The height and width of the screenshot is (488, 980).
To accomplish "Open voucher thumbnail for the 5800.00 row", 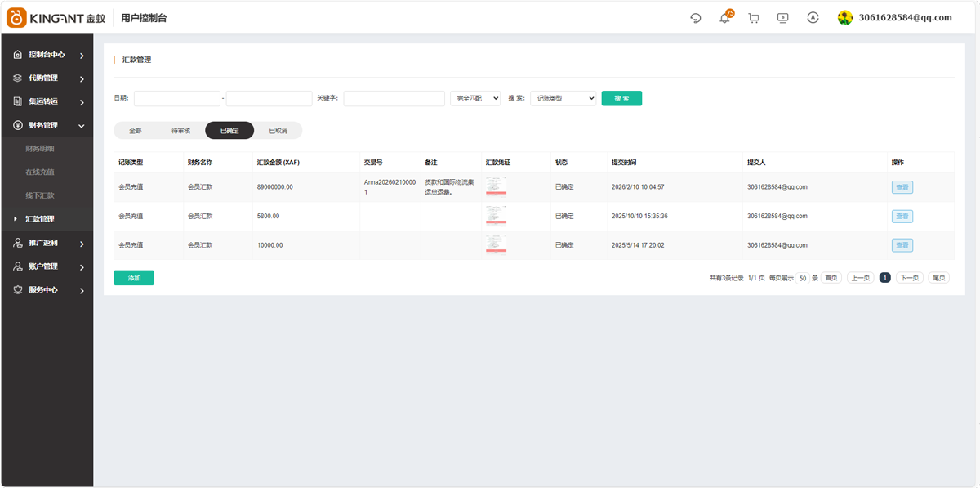I will tap(496, 216).
